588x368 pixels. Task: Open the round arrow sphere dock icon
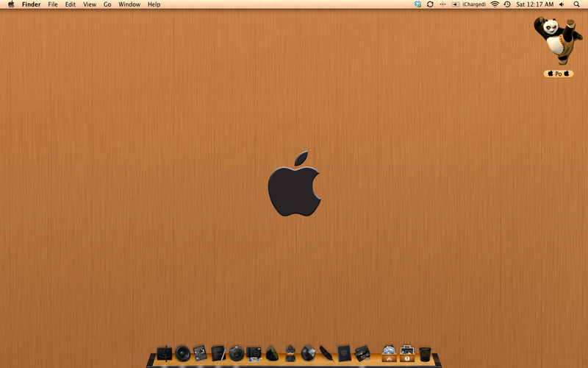coord(308,353)
